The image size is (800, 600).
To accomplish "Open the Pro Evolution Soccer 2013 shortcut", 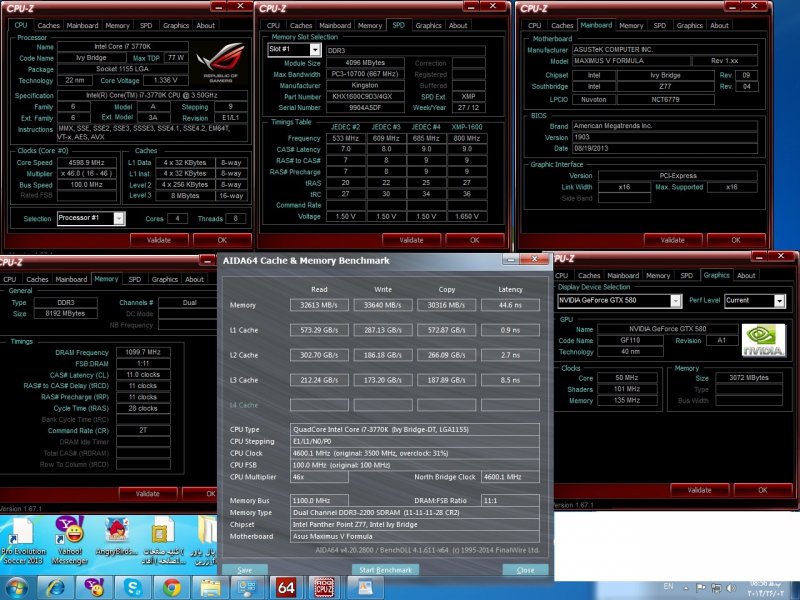I will pos(23,541).
